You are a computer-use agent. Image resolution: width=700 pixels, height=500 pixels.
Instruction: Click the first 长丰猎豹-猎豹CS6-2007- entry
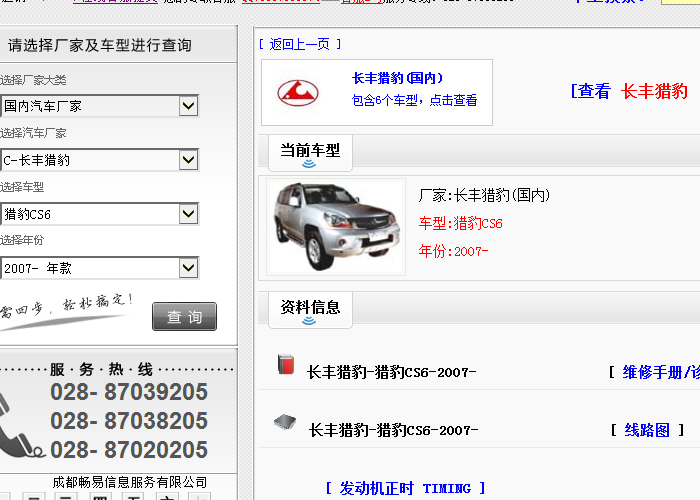coord(392,372)
